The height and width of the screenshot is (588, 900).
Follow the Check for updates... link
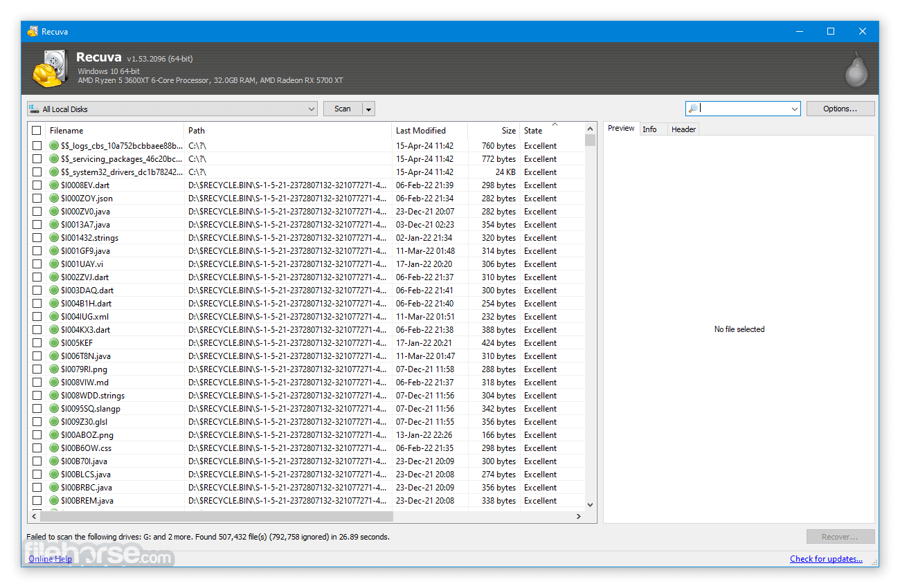point(827,559)
